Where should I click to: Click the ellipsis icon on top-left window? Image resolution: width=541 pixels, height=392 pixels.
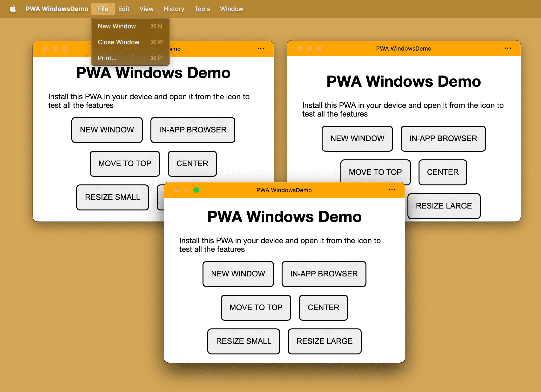[x=260, y=49]
